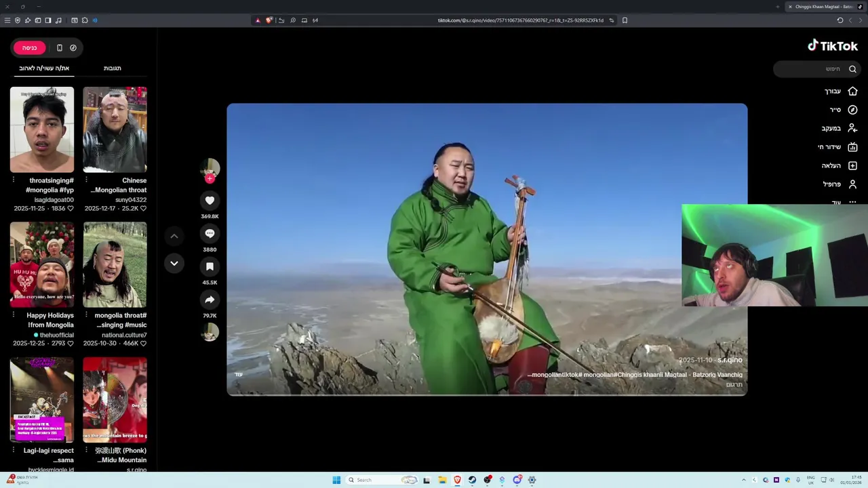Open Steam from the taskbar
This screenshot has width=868, height=488.
click(x=472, y=480)
